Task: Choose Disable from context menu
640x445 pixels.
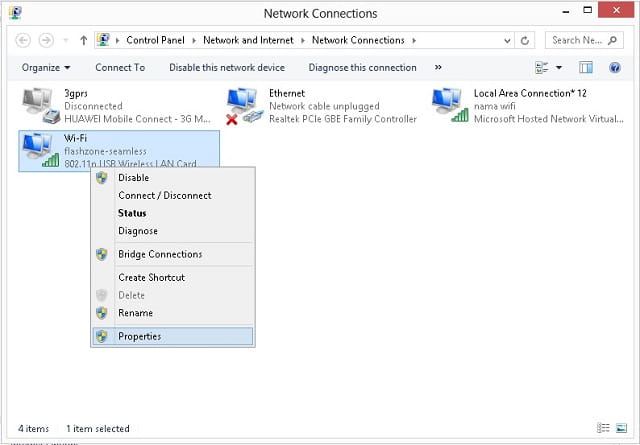Action: [173, 178]
